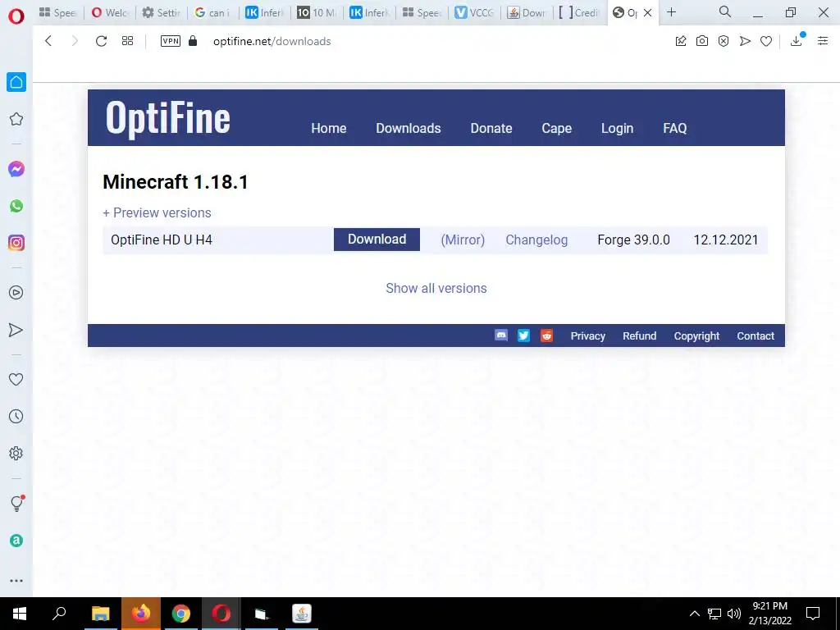Image resolution: width=840 pixels, height=630 pixels.
Task: Open Login in OptiFine navigation
Action: [617, 129]
